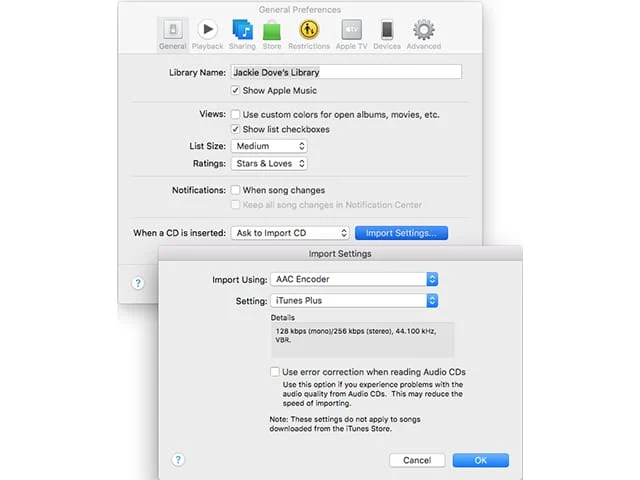Open the Apple TV preferences icon
This screenshot has width=640, height=480.
click(351, 34)
